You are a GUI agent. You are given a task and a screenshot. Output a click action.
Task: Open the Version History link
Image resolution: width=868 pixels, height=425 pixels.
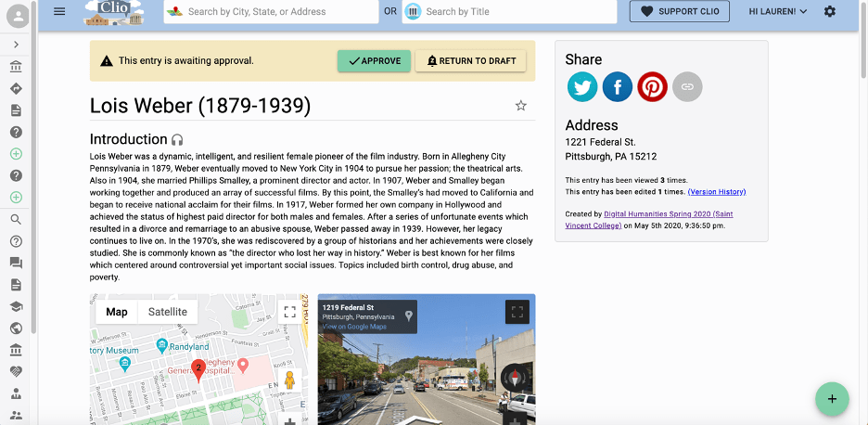[716, 192]
